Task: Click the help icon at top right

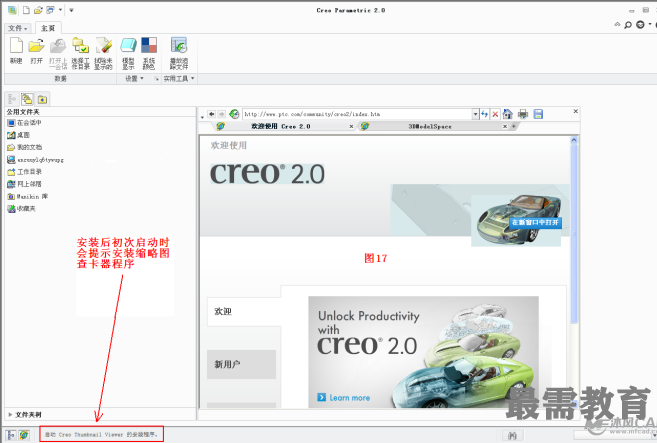Action: [x=640, y=25]
